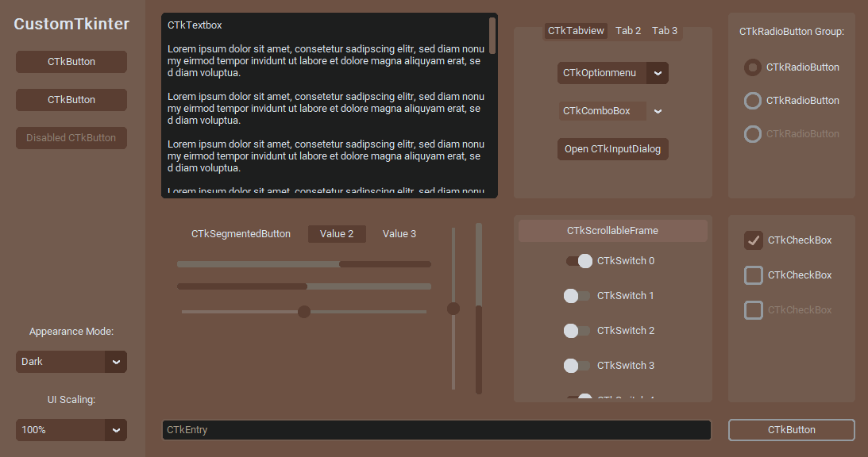868x457 pixels.
Task: Check the middle CTkCheckBox
Action: coord(753,275)
